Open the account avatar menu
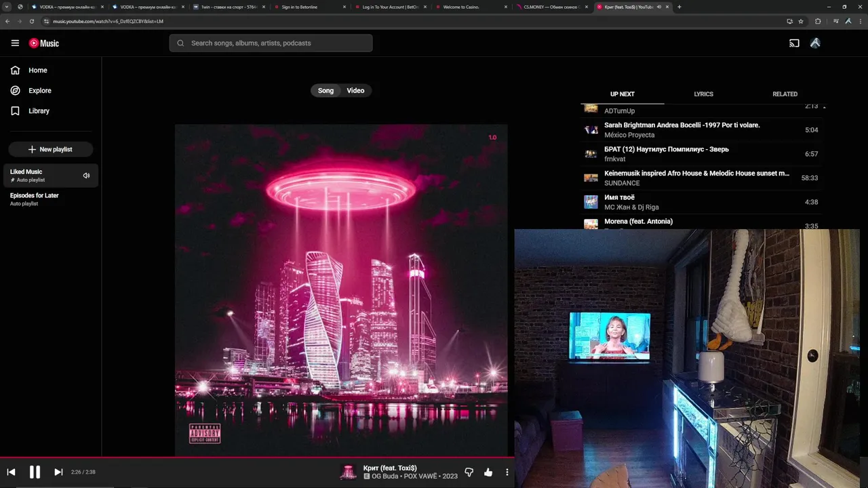868x488 pixels. [815, 43]
